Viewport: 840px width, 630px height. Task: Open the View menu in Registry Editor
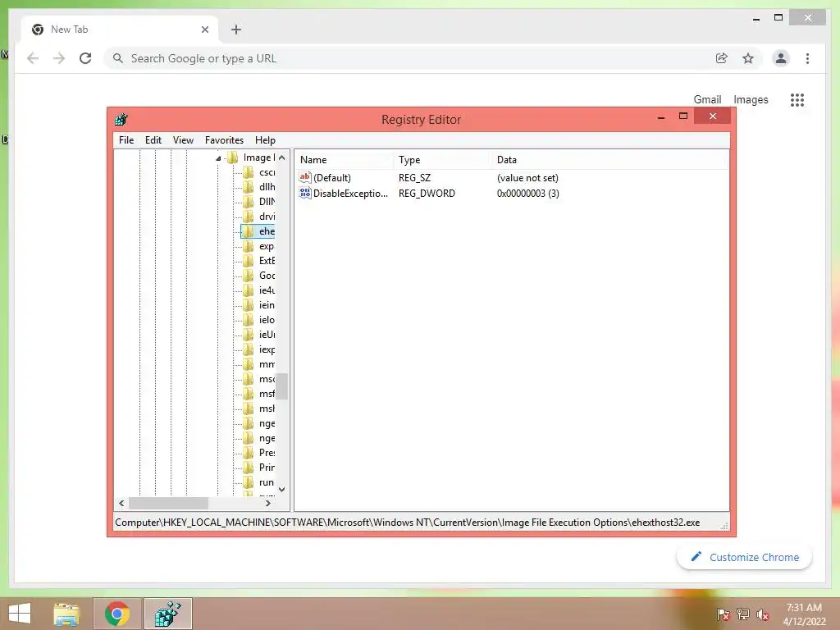183,139
